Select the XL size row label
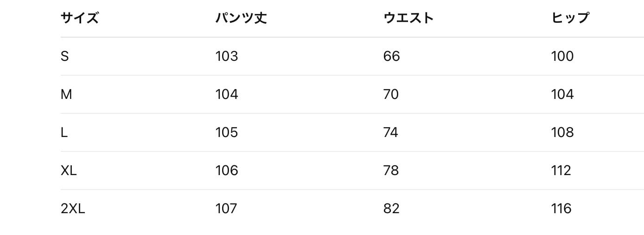 [69, 170]
